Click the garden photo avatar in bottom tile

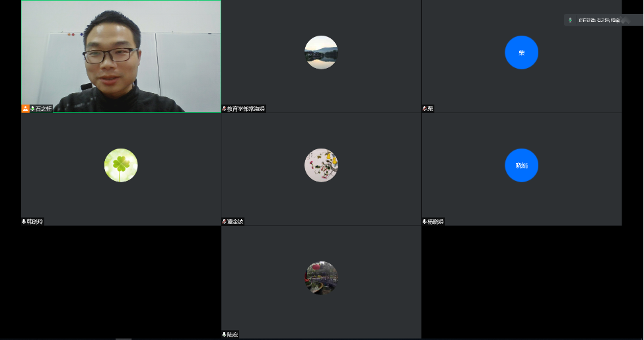pos(321,278)
